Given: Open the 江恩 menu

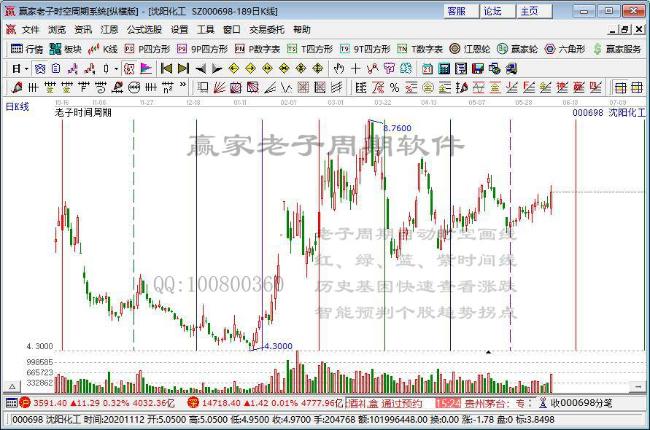Looking at the screenshot, I should point(109,29).
